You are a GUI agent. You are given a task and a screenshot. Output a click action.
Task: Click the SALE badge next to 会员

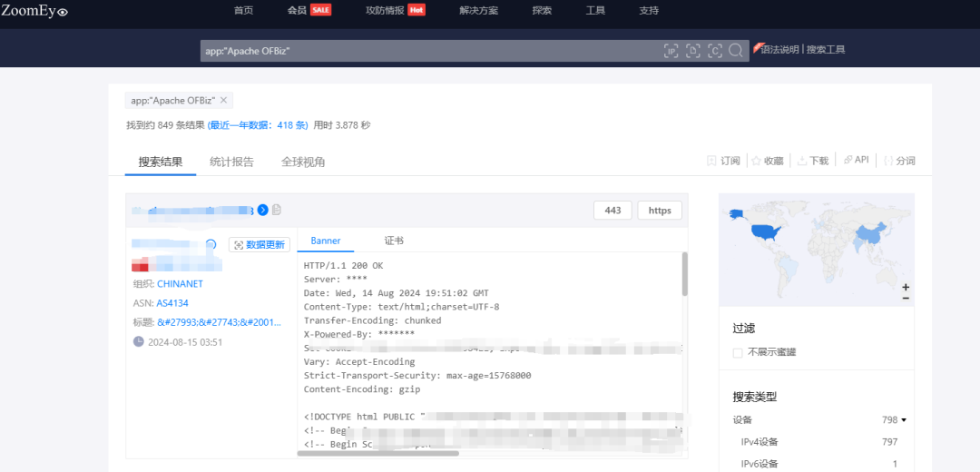[320, 10]
